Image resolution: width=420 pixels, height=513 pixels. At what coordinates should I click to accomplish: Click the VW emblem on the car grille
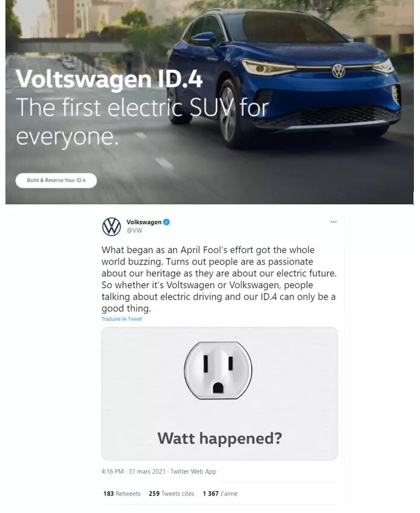pyautogui.click(x=339, y=71)
